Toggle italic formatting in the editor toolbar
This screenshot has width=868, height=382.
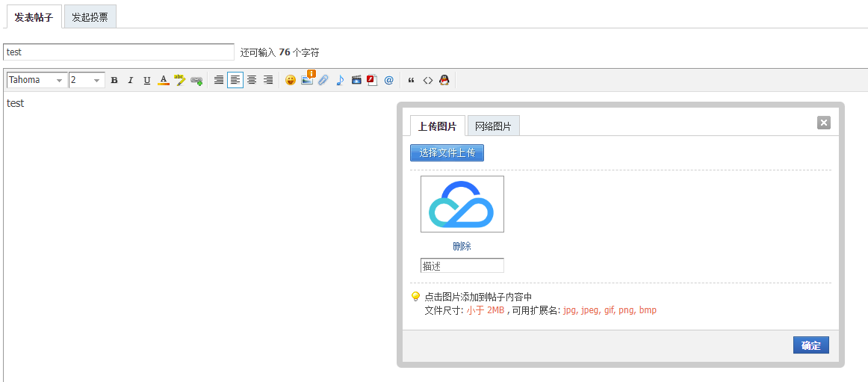coord(131,80)
